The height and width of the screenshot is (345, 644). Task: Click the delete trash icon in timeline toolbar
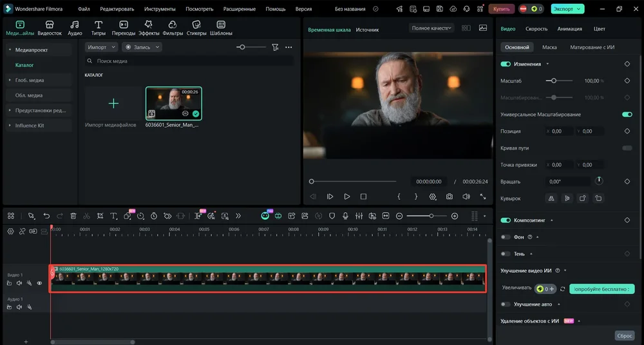click(73, 216)
